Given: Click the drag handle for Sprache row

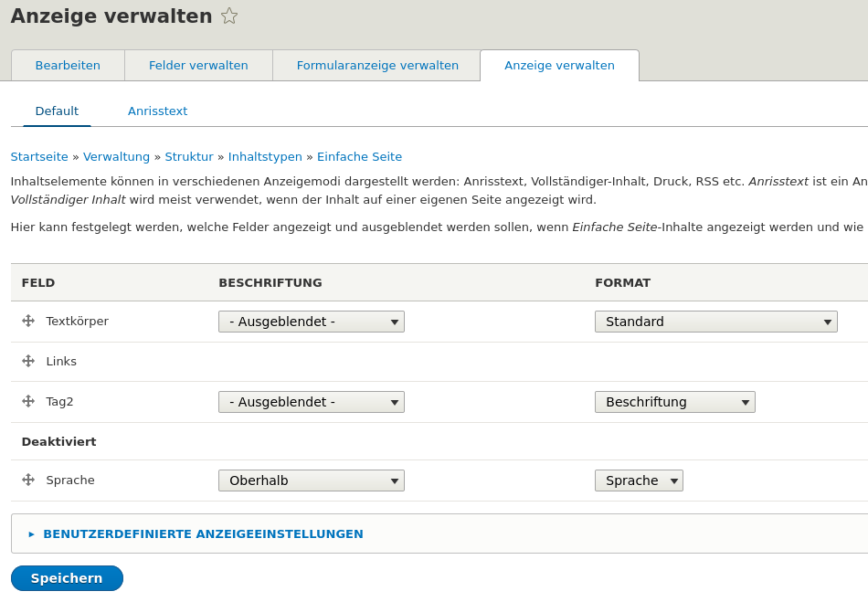Looking at the screenshot, I should pos(28,480).
